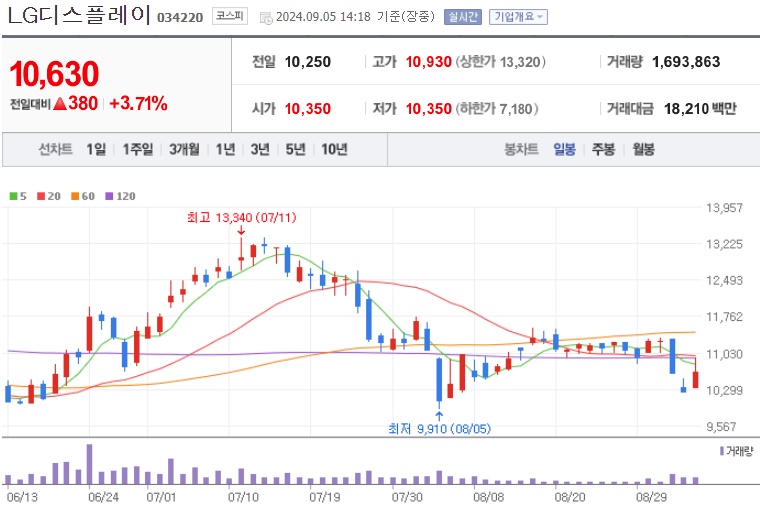
Task: Click the 11,030 price axis label
Action: pyautogui.click(x=724, y=354)
